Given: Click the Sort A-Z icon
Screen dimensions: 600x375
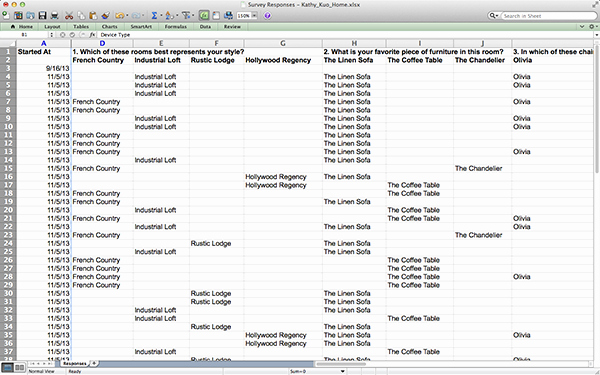Looking at the screenshot, I should click(x=170, y=16).
